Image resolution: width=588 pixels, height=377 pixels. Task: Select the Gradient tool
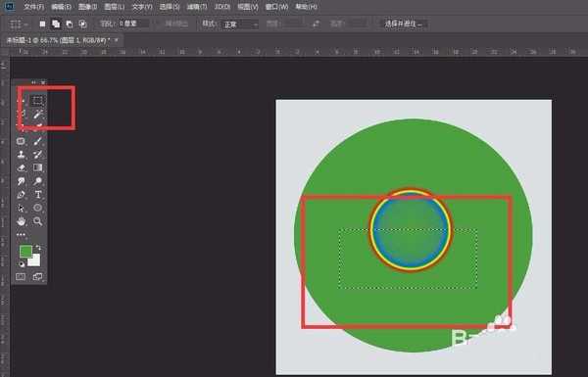38,167
